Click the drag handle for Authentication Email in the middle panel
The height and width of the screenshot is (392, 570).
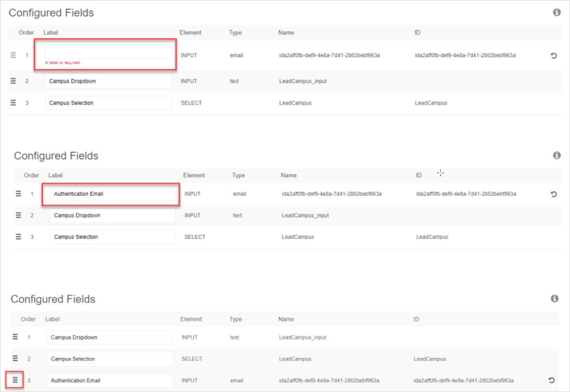18,194
